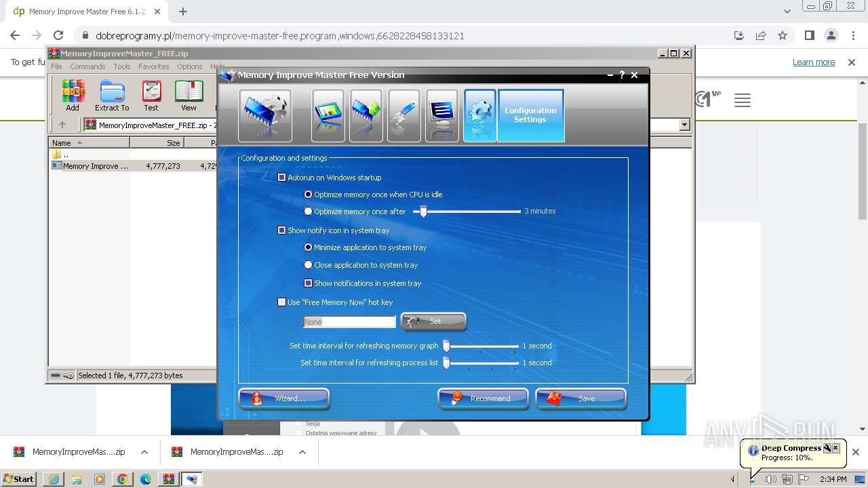Select the Memory Improve file row in WinRAR
This screenshot has width=868, height=488.
click(133, 166)
